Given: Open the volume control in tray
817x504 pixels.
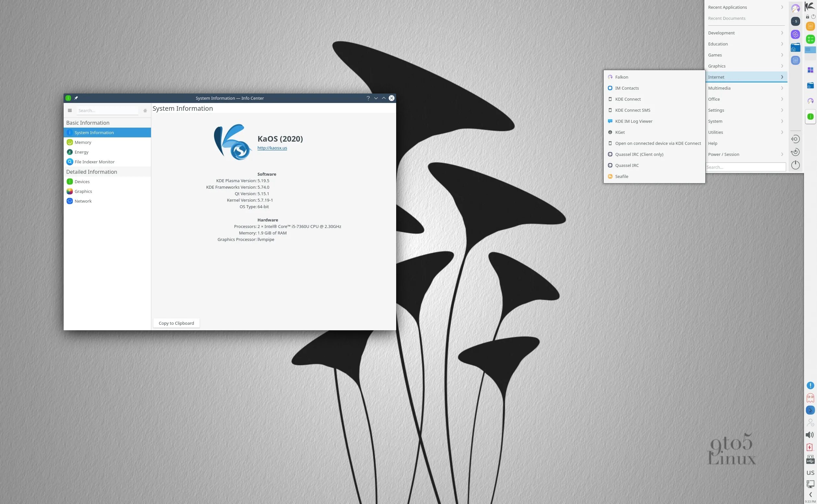Looking at the screenshot, I should (x=810, y=435).
